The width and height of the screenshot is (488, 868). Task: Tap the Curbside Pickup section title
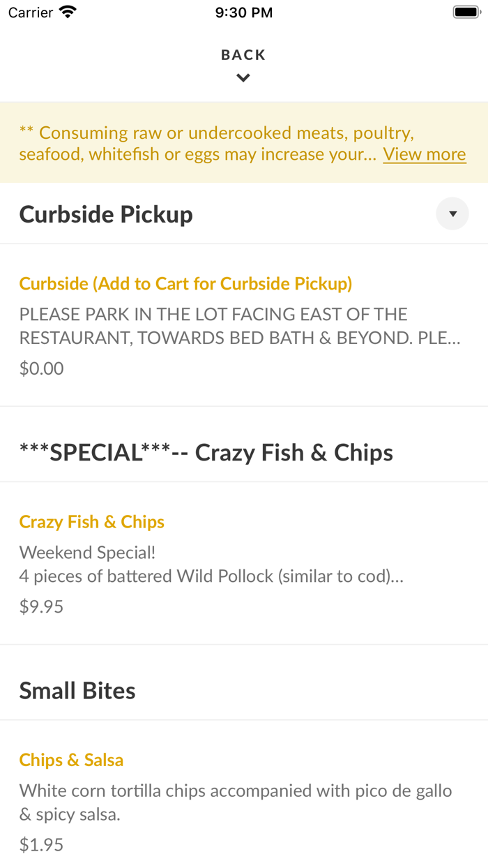[x=105, y=214]
